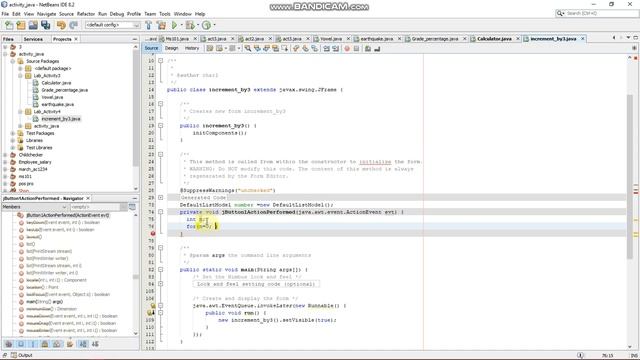This screenshot has height=360, width=640.
Task: Click the Redo toolbar icon
Action: coord(73,25)
